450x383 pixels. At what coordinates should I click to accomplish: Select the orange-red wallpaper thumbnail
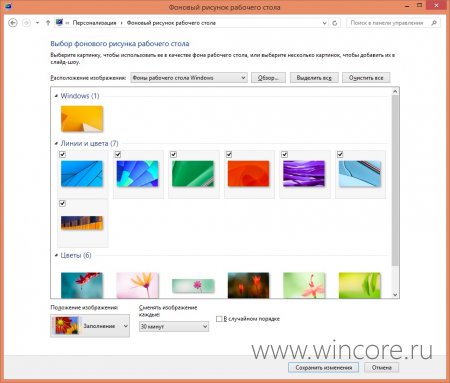pyautogui.click(x=249, y=174)
